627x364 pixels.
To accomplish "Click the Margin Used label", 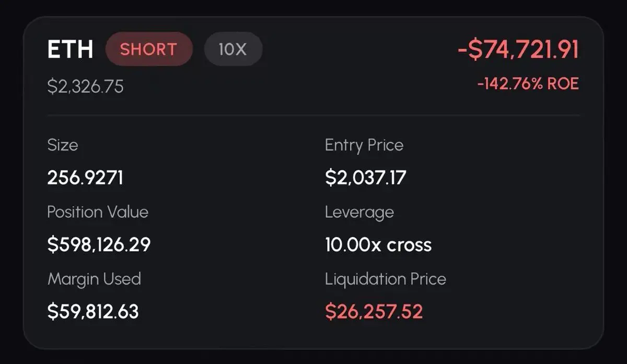I will 94,279.
